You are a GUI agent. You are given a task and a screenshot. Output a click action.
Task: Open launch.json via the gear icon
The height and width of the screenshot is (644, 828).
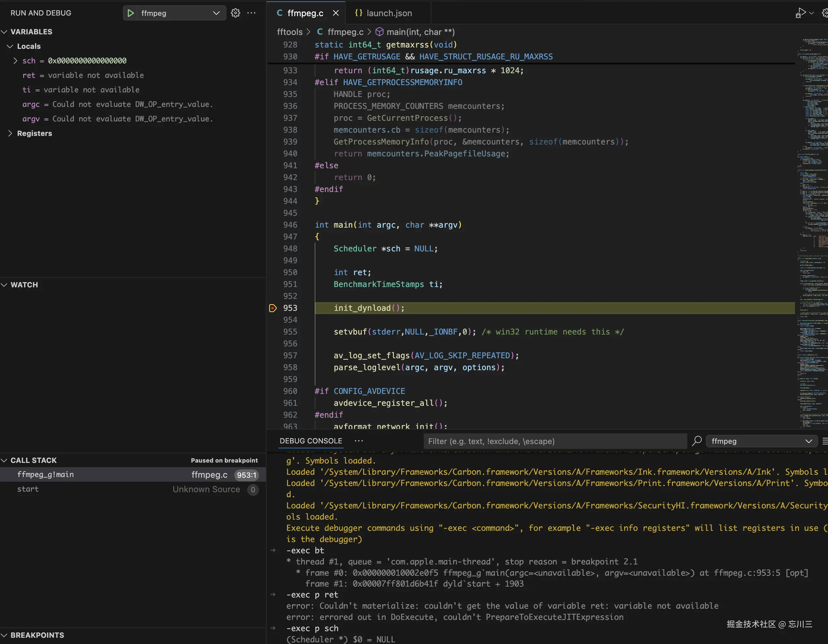click(236, 13)
